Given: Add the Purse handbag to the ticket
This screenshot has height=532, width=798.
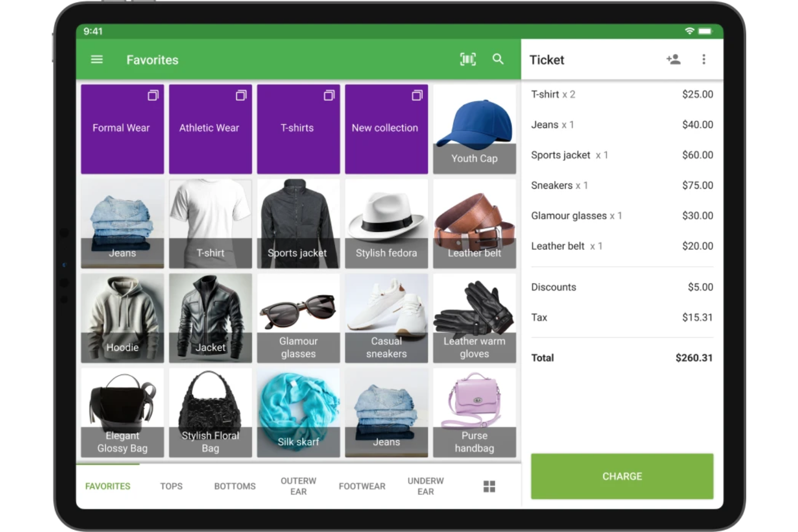Looking at the screenshot, I should (x=474, y=413).
